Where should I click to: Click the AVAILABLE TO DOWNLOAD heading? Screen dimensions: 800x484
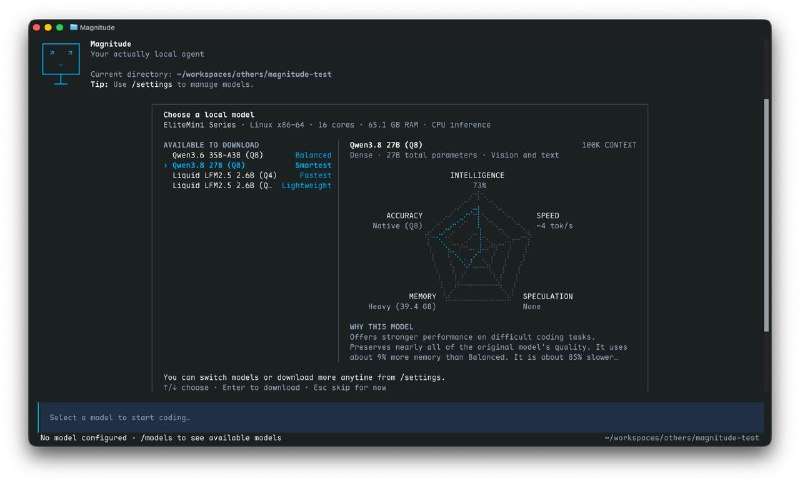211,145
